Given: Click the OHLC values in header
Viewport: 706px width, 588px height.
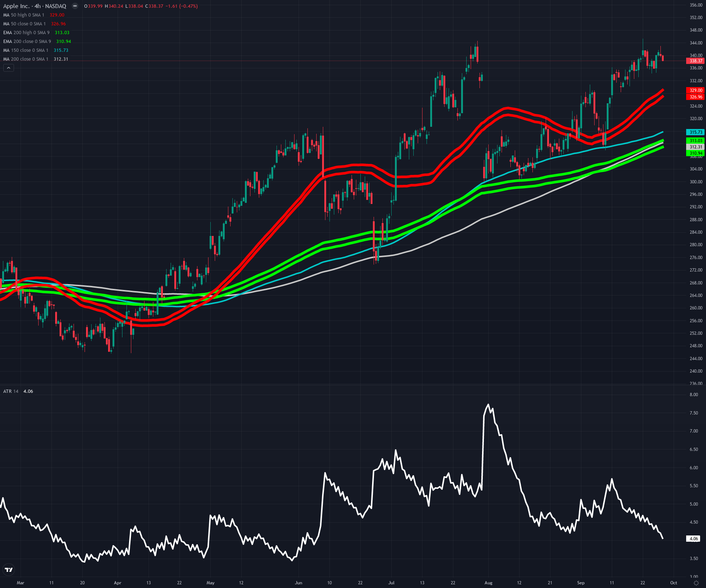Looking at the screenshot, I should [x=141, y=6].
